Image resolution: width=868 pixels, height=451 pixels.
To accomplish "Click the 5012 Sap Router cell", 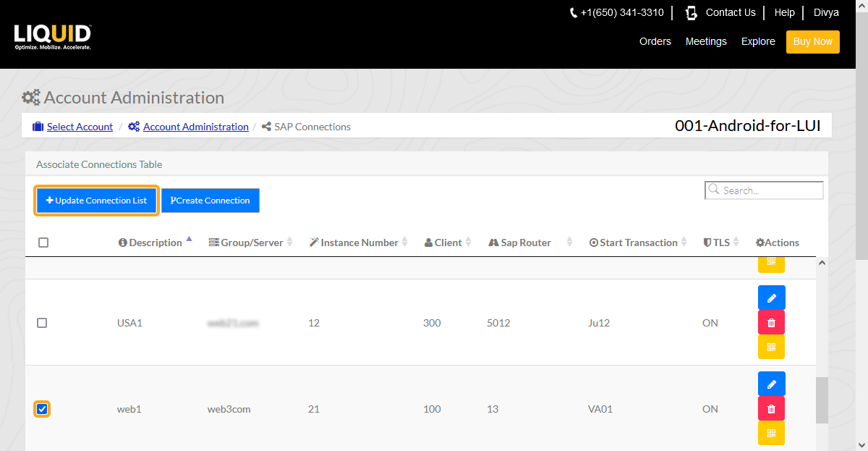I will (x=498, y=323).
